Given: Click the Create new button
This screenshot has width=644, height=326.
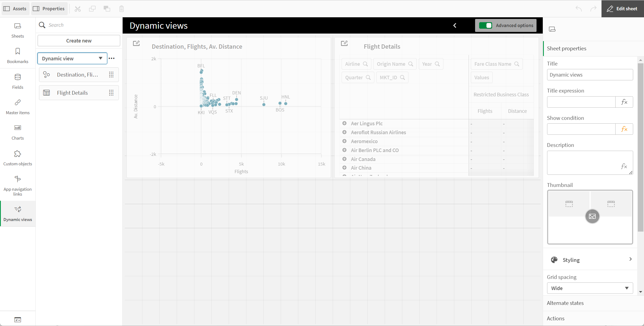Looking at the screenshot, I should (x=79, y=40).
